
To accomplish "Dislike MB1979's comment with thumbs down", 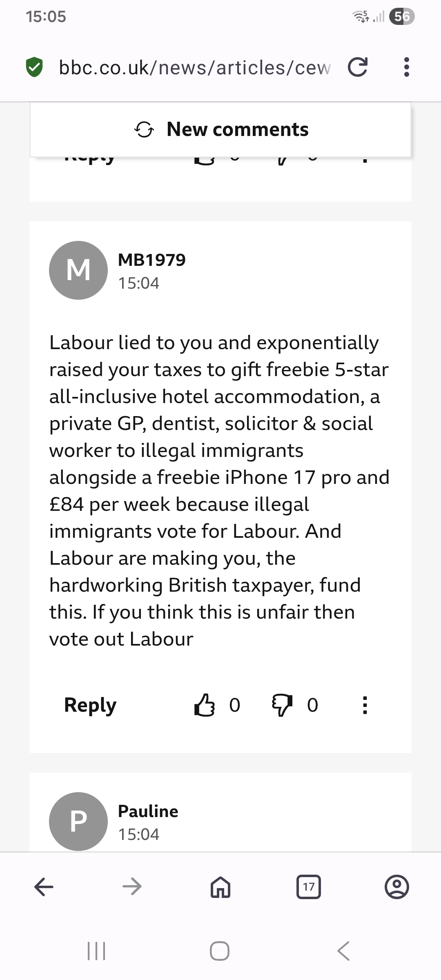I will 282,705.
